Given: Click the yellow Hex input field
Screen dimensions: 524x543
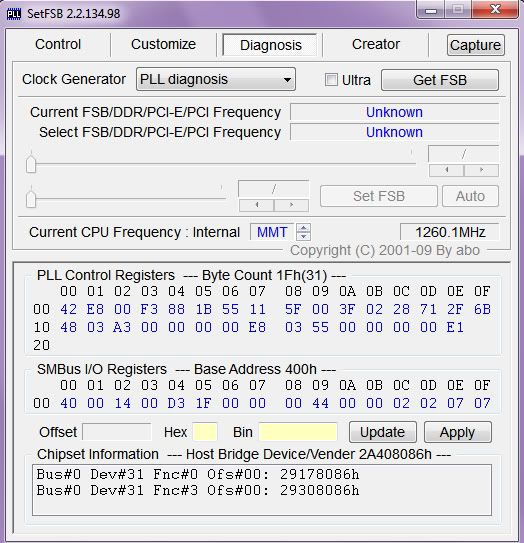Looking at the screenshot, I should pos(205,432).
